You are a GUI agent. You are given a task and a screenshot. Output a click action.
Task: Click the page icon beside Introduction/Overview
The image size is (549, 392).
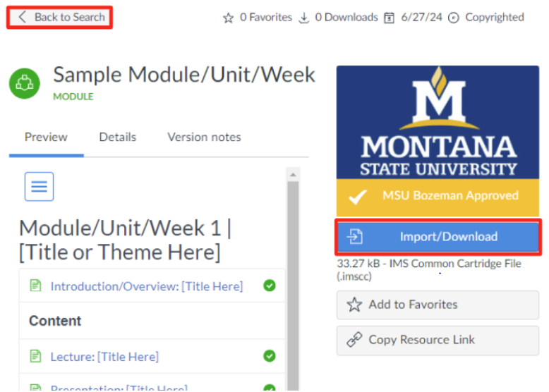(35, 286)
